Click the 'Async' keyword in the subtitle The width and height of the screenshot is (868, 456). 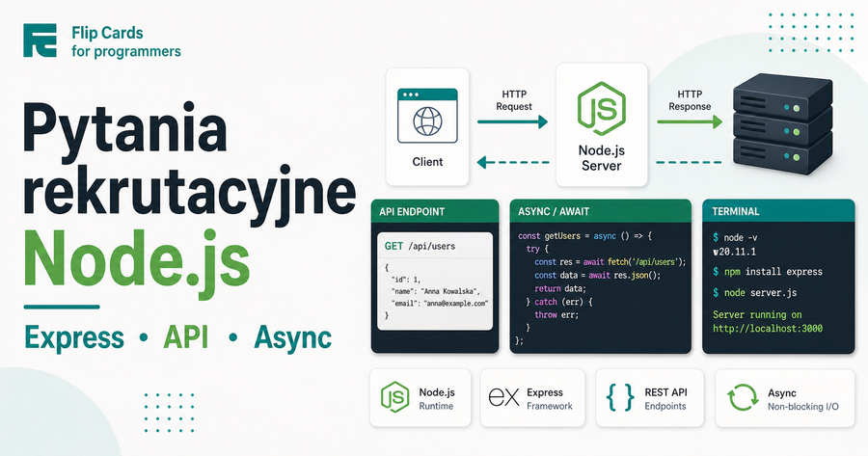[293, 337]
